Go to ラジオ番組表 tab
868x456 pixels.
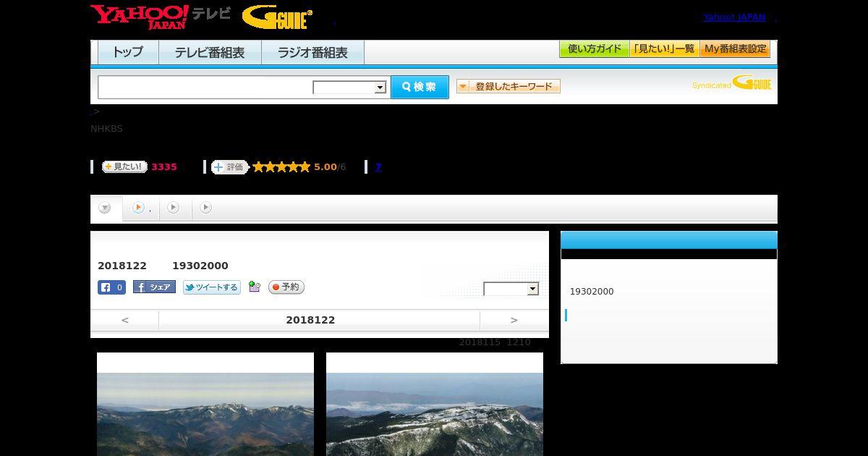(312, 52)
